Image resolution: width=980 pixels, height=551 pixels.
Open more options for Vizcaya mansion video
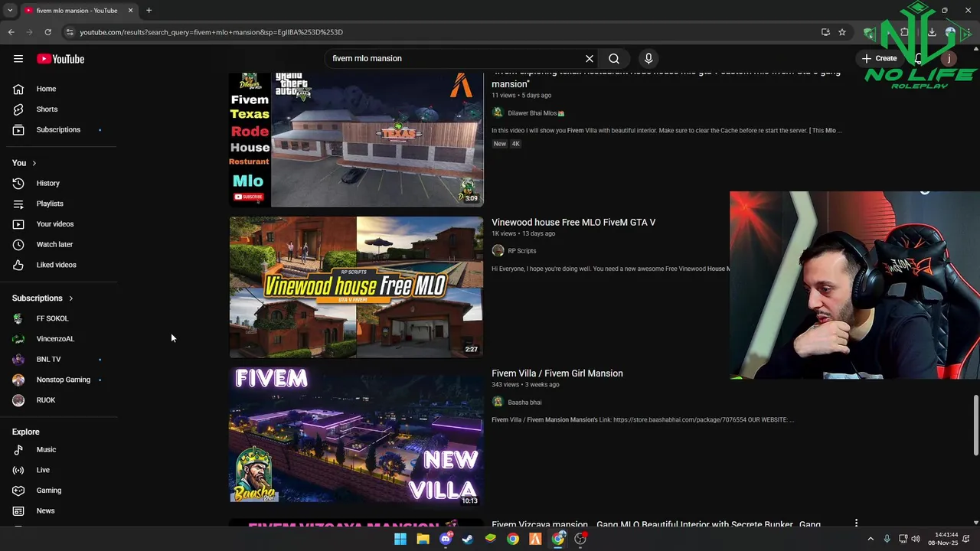click(856, 524)
